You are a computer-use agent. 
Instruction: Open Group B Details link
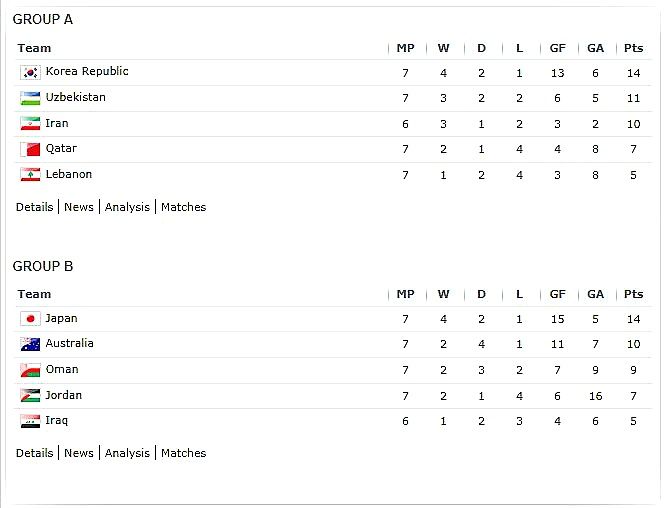tap(35, 453)
